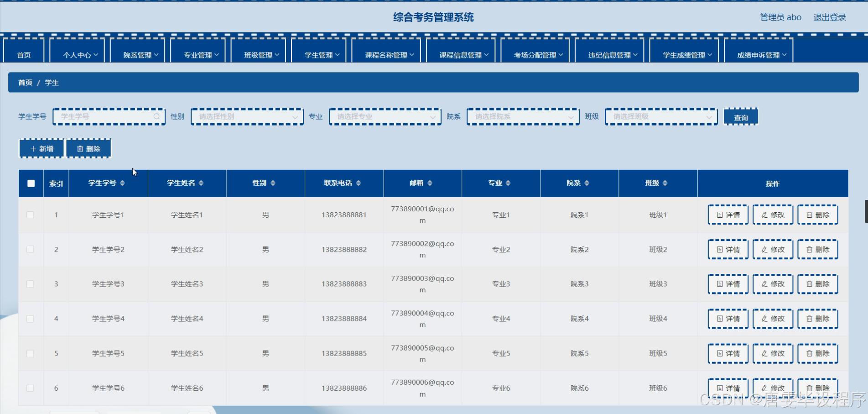Screen dimensions: 868x414
Task: Click the search magnifier icon in 学生学号 field
Action: click(156, 117)
